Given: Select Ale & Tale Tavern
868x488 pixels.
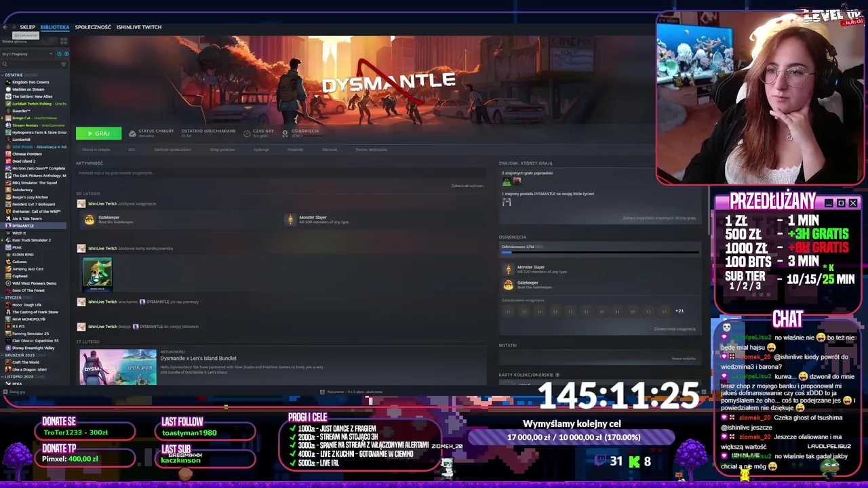Looking at the screenshot, I should coord(27,218).
